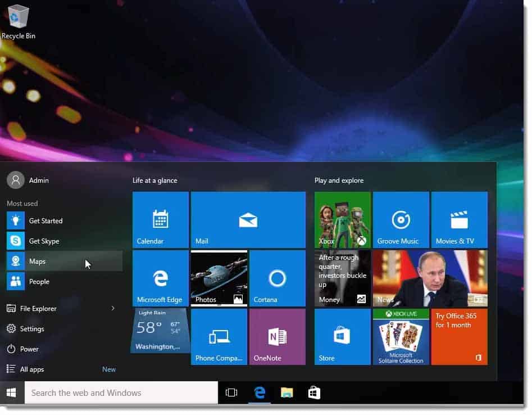Viewport: 532px width, 415px height.
Task: Click the New label beside All apps
Action: point(109,369)
